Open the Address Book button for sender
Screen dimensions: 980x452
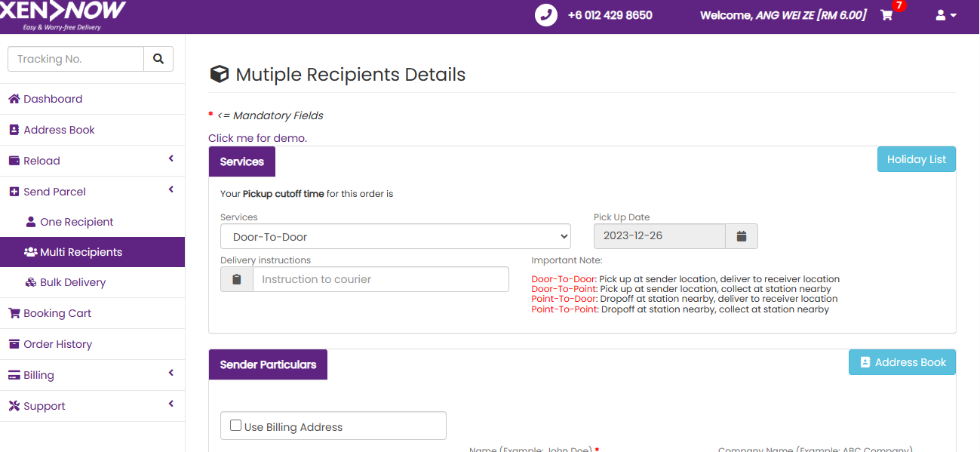tap(902, 362)
